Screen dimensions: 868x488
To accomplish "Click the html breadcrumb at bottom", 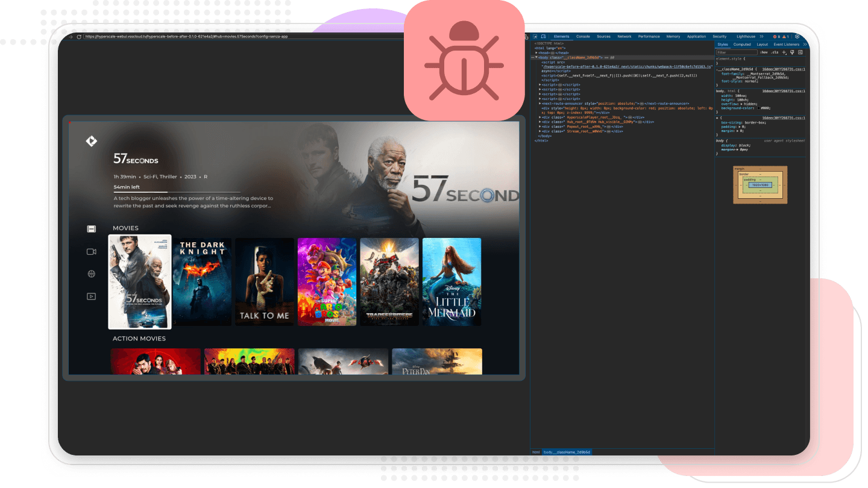I will click(x=536, y=452).
